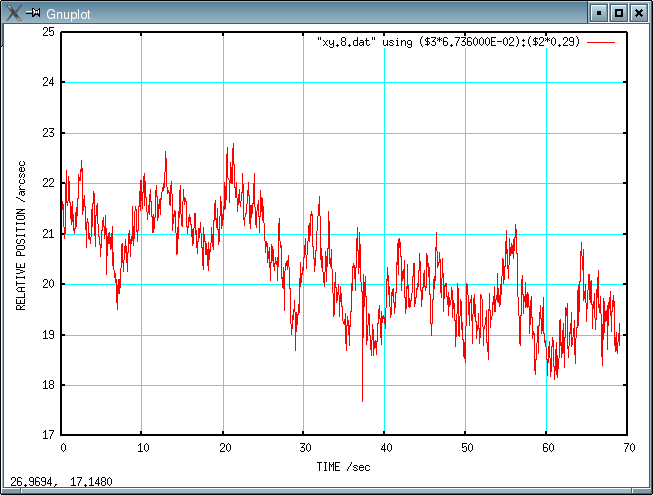
Task: Click the RELATIVE POSITION /arcsec axis label
Action: (x=21, y=236)
